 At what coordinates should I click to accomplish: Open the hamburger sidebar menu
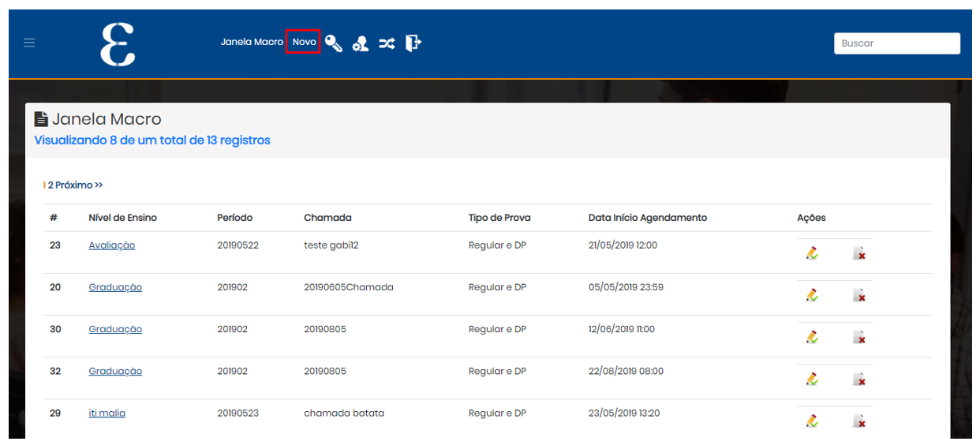[29, 43]
